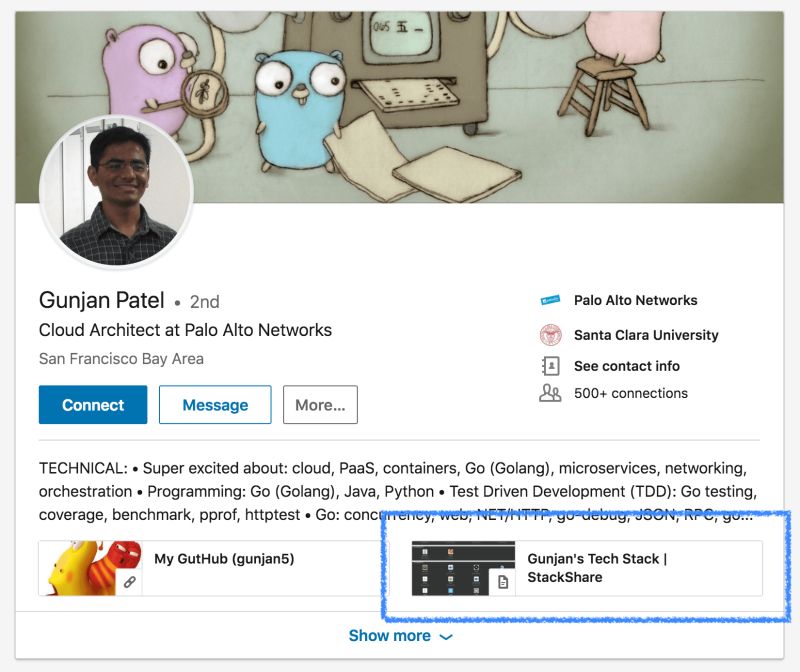800x672 pixels.
Task: Open the Santa Clara University link
Action: 646,335
